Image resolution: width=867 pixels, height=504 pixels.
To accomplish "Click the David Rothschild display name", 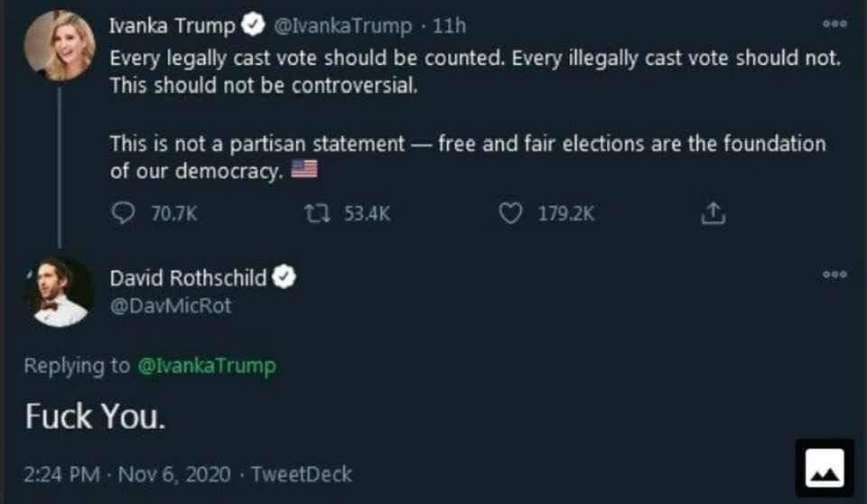I will 188,277.
